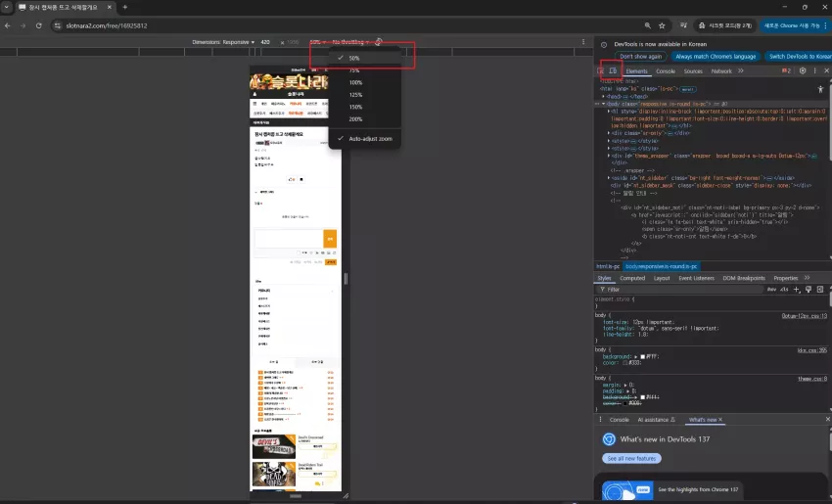Add a new style rule with plus icon

[797, 289]
